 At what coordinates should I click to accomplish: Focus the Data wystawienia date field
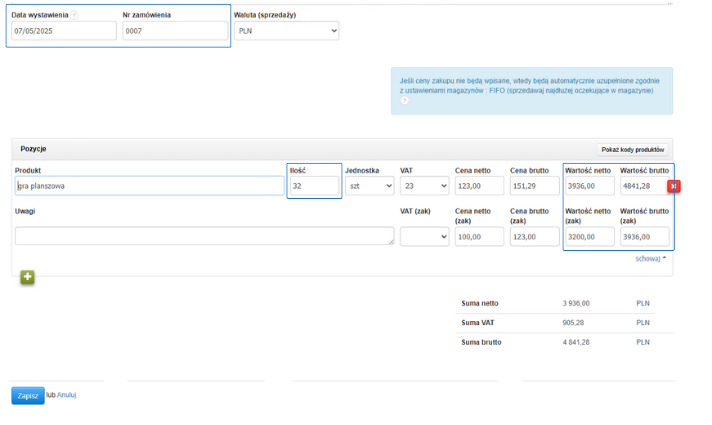tap(64, 31)
